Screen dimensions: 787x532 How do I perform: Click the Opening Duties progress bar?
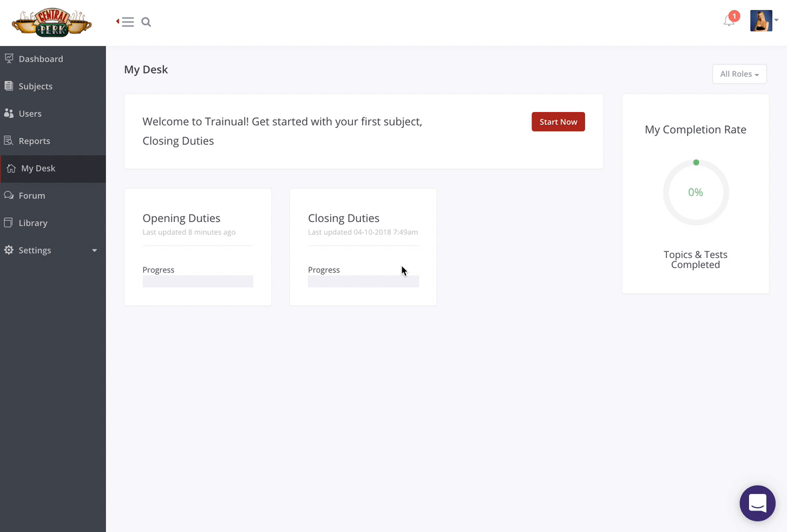click(x=197, y=281)
